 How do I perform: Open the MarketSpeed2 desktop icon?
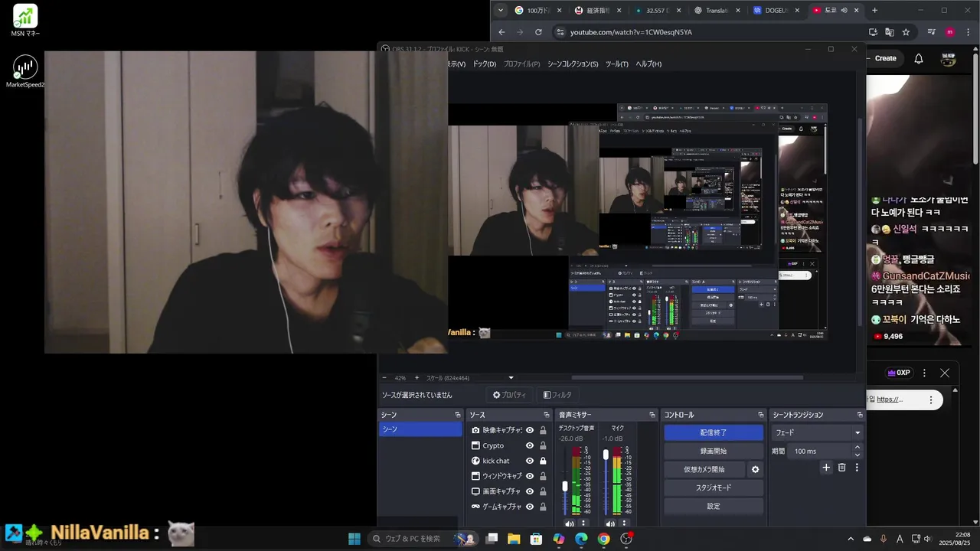coord(25,71)
